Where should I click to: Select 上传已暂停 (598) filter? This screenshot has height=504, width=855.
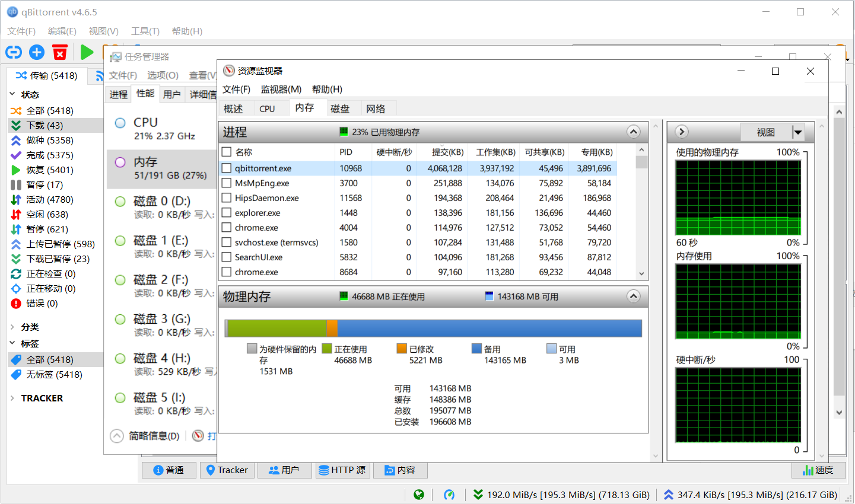click(55, 244)
